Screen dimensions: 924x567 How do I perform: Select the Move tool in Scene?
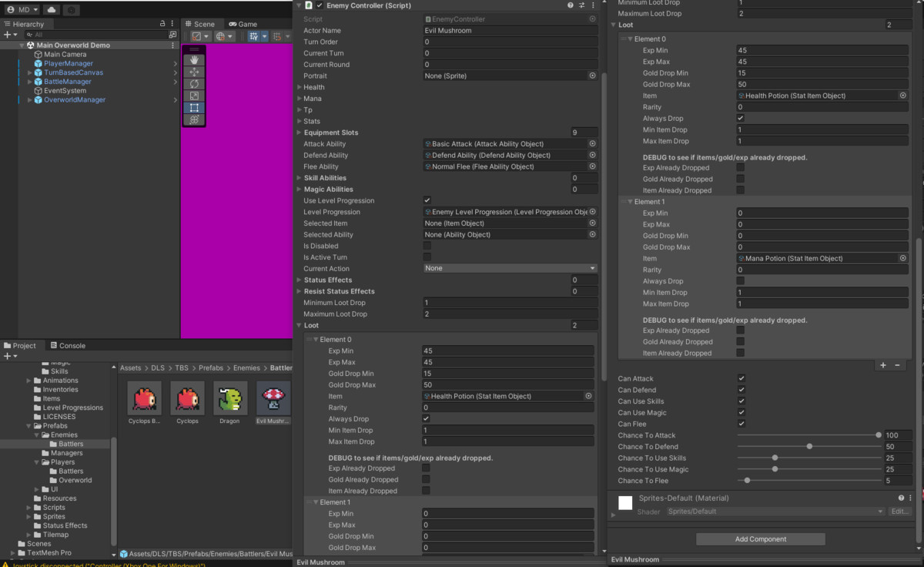pyautogui.click(x=194, y=72)
